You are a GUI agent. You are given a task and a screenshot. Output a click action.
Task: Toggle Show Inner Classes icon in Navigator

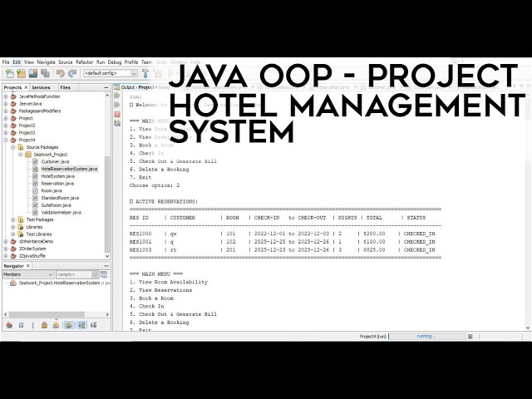(x=56, y=325)
